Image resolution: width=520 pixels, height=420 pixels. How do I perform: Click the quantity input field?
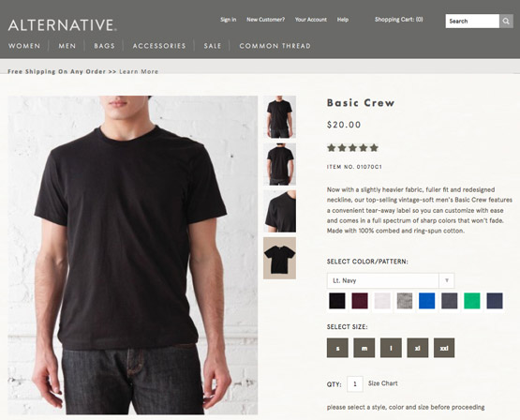coord(355,384)
